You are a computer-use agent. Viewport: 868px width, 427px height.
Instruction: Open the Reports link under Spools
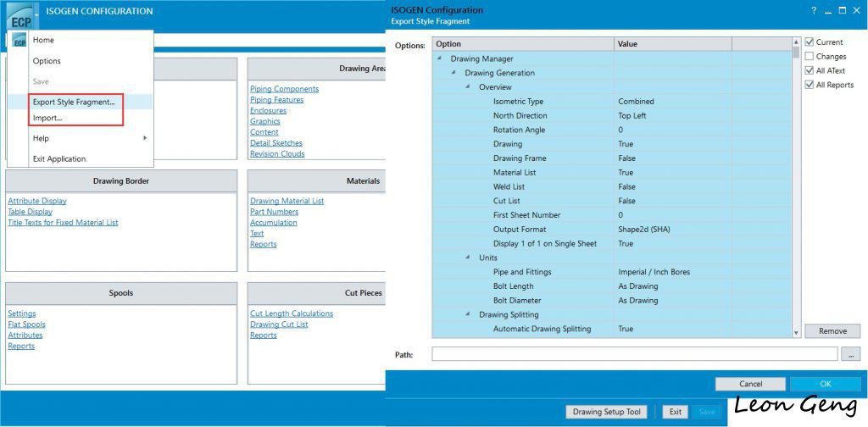[x=21, y=346]
